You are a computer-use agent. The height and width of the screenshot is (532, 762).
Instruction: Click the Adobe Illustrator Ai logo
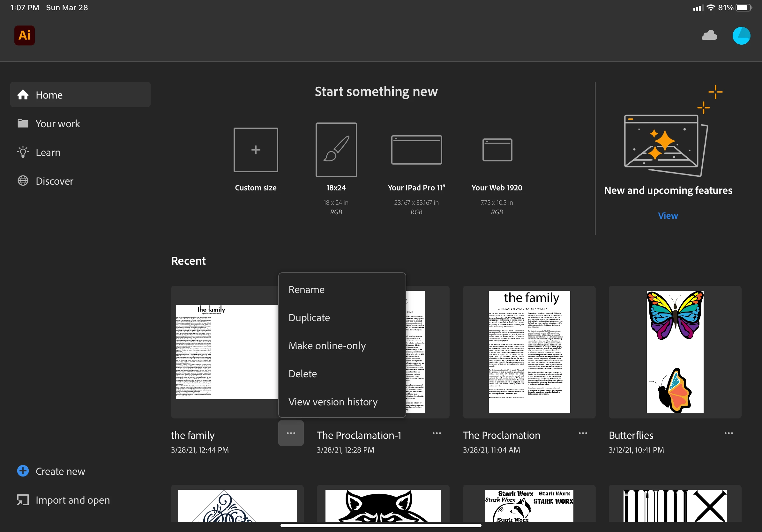[x=24, y=35]
